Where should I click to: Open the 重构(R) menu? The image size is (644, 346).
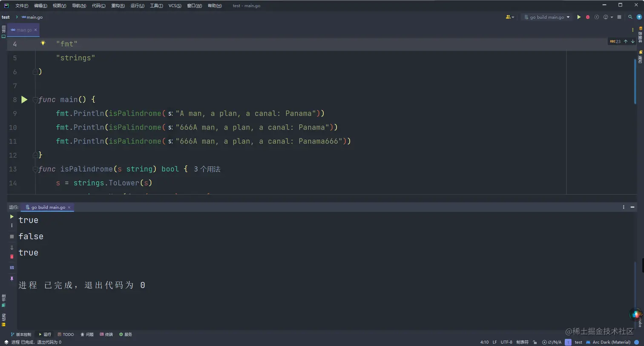(118, 6)
